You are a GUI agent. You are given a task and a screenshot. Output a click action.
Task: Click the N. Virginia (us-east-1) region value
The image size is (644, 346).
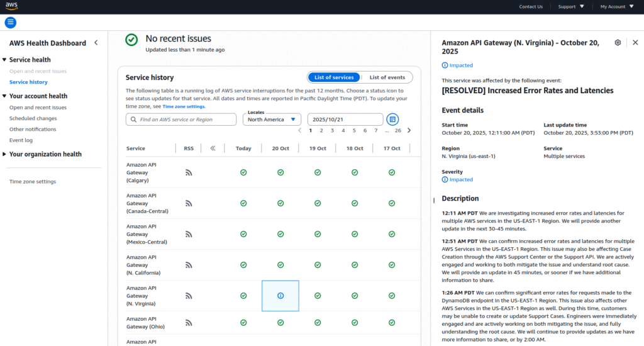[x=469, y=157]
